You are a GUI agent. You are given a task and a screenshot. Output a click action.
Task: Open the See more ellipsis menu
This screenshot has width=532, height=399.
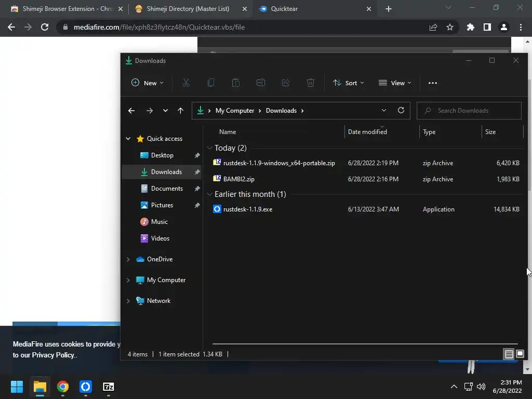pyautogui.click(x=433, y=83)
